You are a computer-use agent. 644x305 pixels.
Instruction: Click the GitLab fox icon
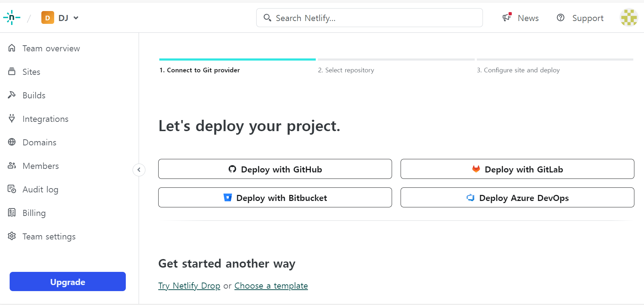point(476,169)
